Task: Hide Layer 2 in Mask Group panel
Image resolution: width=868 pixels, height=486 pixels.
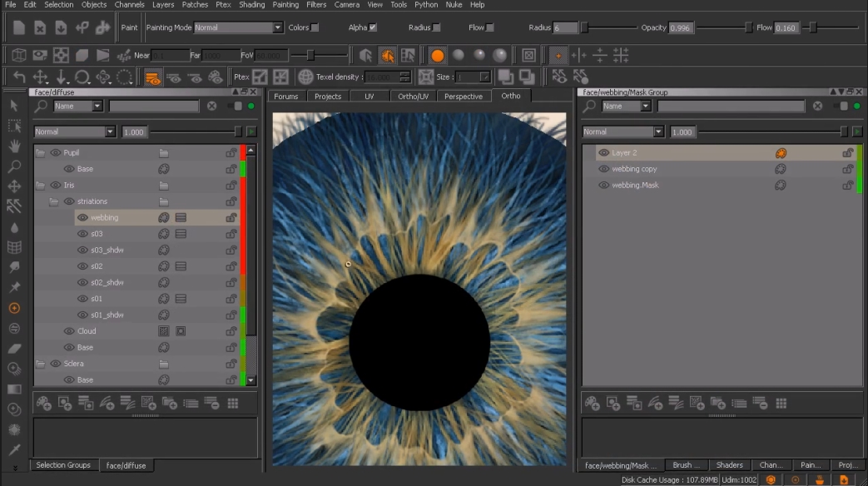Action: pyautogui.click(x=604, y=153)
